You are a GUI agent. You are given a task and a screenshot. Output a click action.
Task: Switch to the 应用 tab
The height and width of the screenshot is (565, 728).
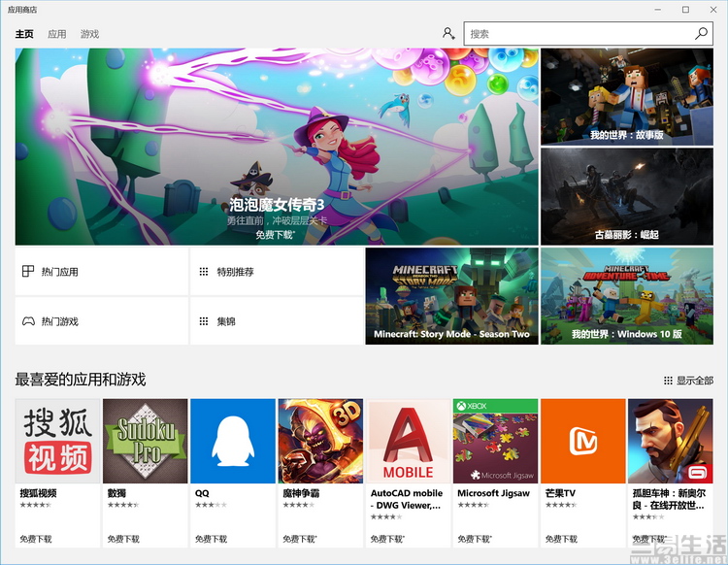click(56, 34)
